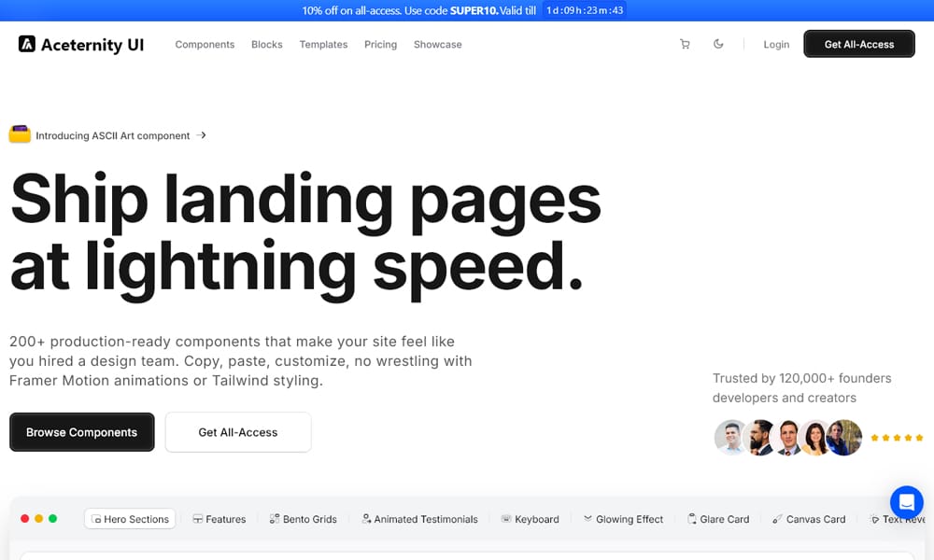Select the Canvas Card component
This screenshot has width=934, height=560.
click(x=809, y=519)
